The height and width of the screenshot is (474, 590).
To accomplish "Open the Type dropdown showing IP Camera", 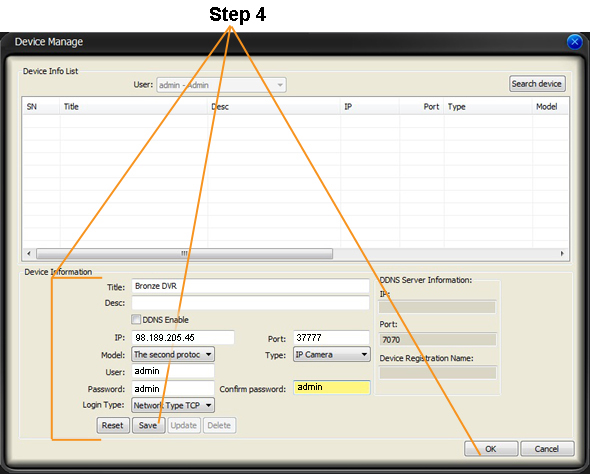I will click(331, 354).
